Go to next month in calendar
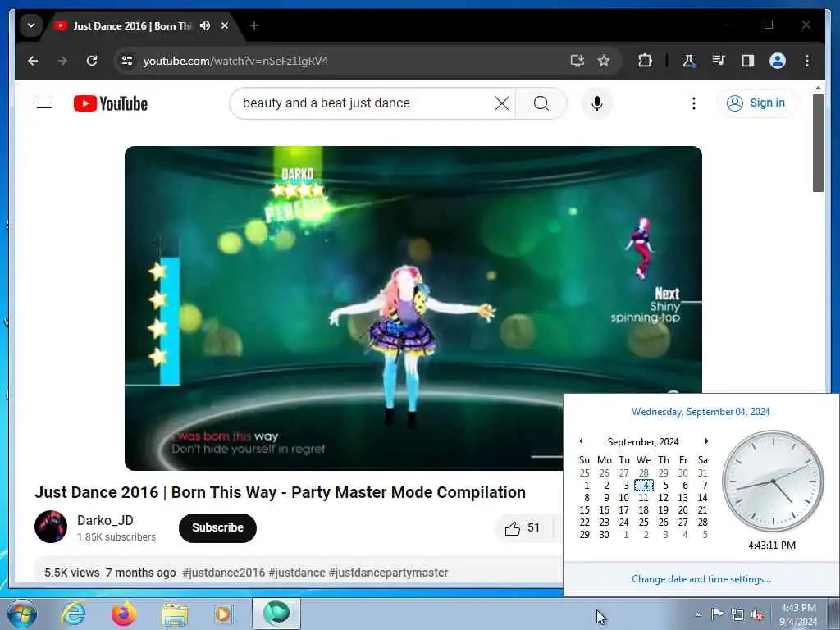Screen dimensions: 840x630 (x=706, y=441)
